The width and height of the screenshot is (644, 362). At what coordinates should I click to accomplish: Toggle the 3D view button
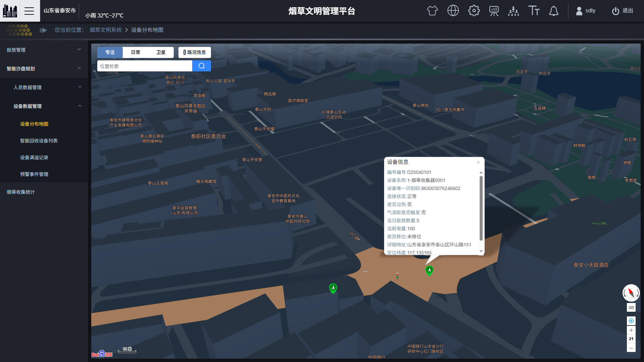click(631, 307)
